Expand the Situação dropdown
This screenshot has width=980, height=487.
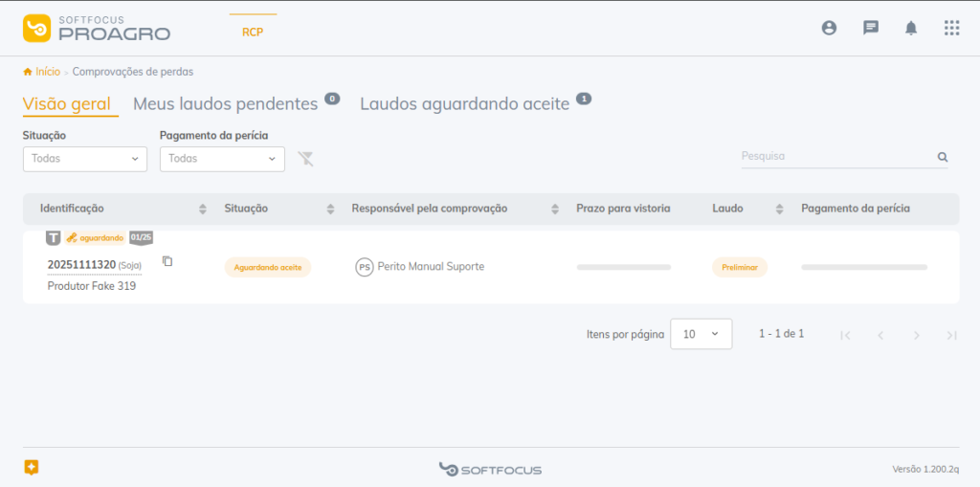click(x=85, y=159)
